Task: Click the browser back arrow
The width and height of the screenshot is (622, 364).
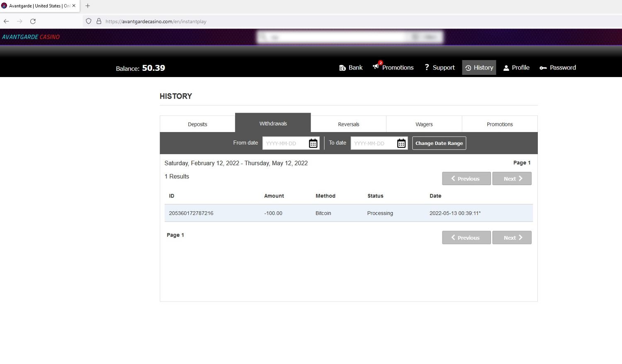Action: tap(6, 21)
